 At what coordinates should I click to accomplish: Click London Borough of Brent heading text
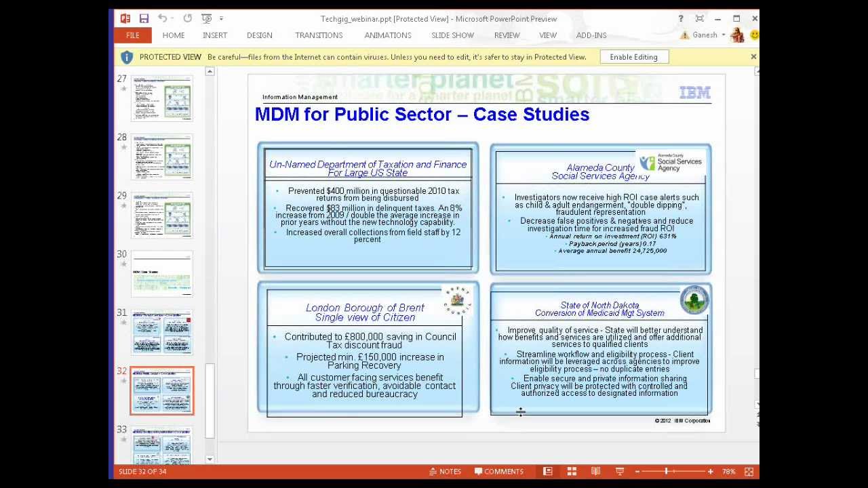(x=365, y=312)
